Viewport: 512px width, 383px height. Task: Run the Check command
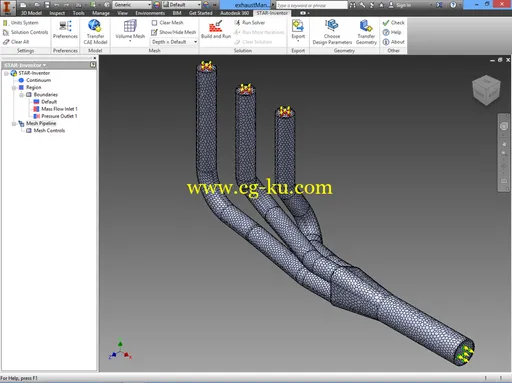tap(393, 23)
